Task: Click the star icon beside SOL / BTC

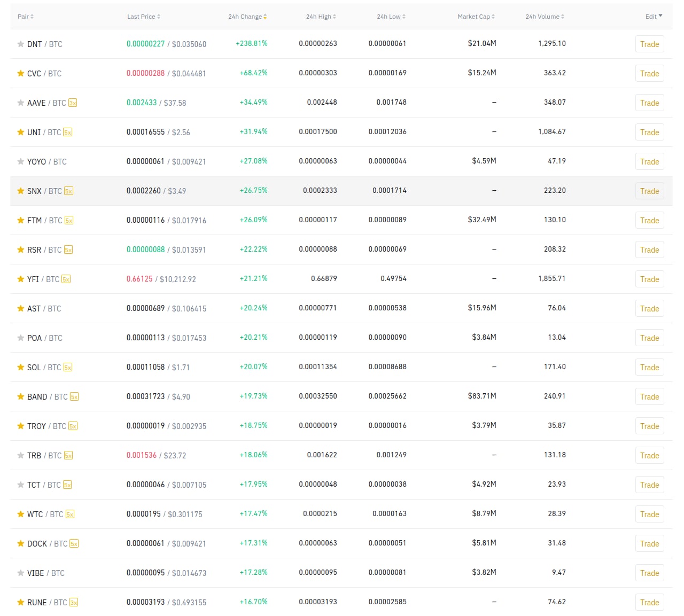Action: click(x=21, y=367)
